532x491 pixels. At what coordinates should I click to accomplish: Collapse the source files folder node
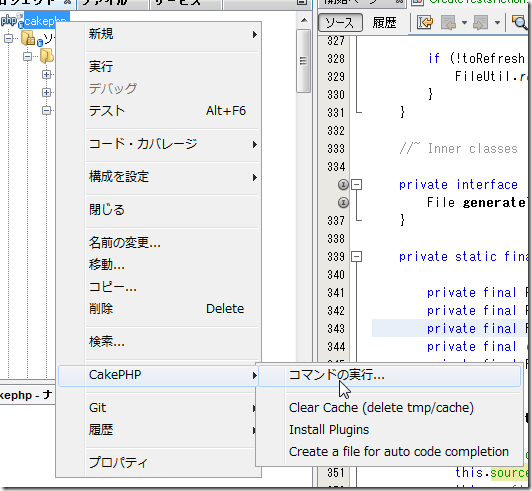(x=8, y=38)
